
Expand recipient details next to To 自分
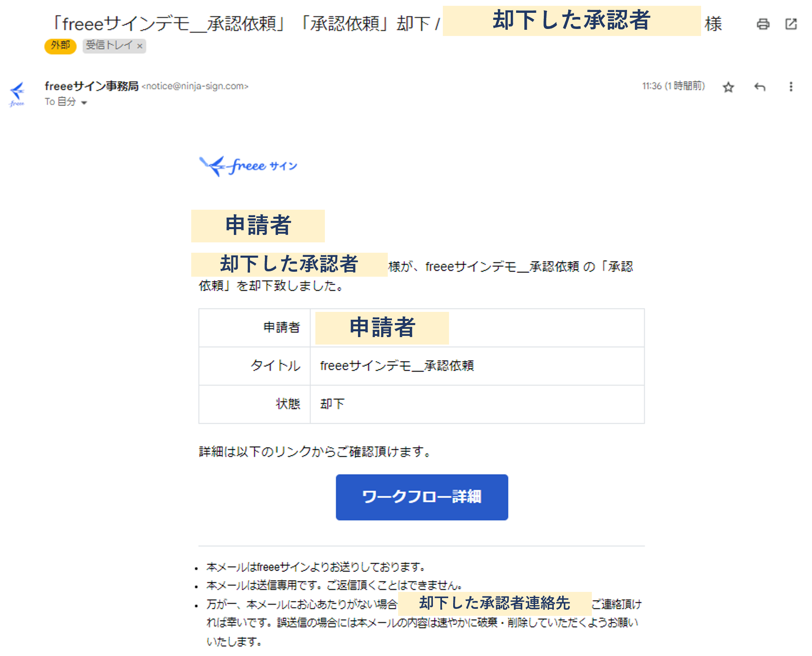tap(84, 103)
